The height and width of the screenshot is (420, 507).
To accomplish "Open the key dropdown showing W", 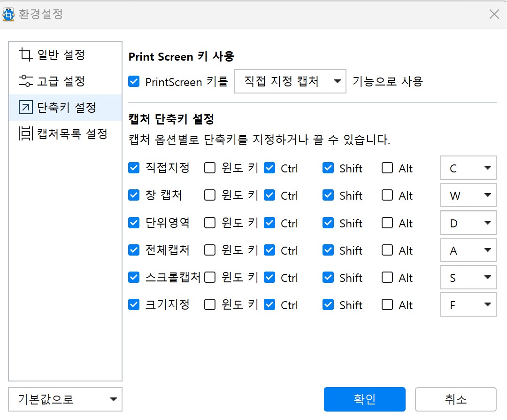I will (x=468, y=195).
